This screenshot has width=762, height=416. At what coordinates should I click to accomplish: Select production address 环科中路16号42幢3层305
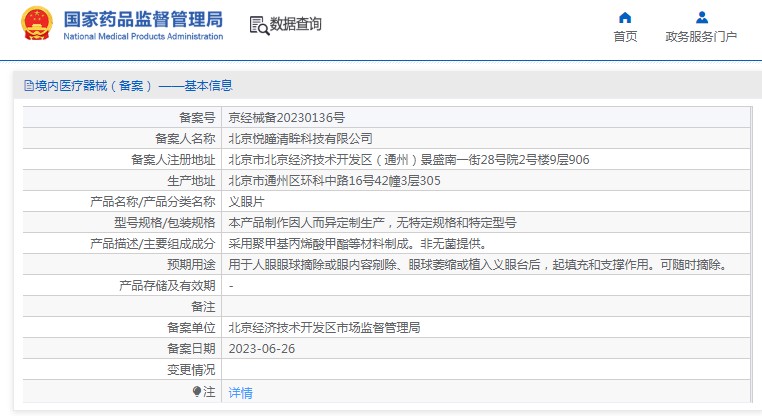334,181
